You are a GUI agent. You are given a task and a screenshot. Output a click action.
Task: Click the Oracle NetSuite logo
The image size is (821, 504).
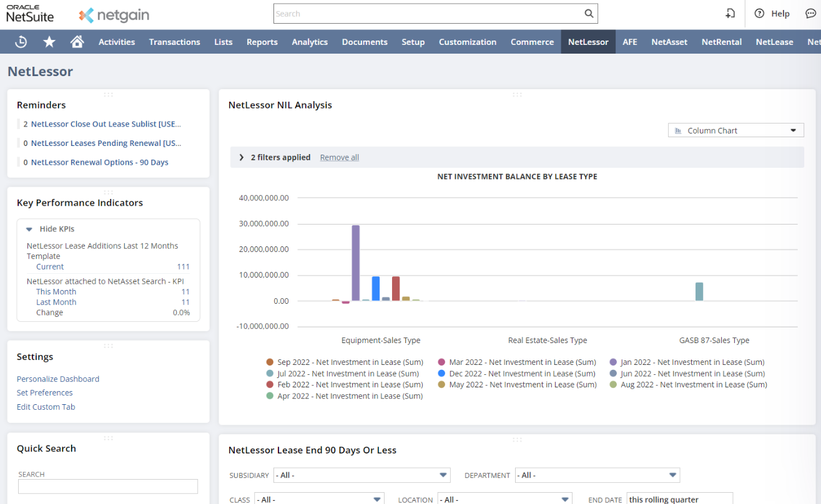pyautogui.click(x=30, y=14)
